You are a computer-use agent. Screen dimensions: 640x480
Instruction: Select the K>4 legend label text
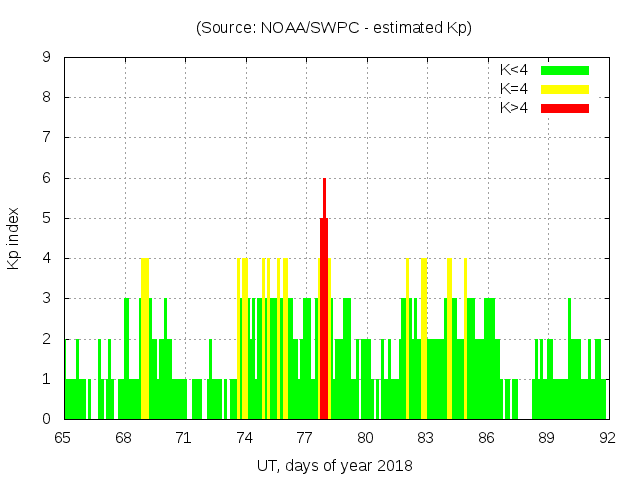click(515, 107)
